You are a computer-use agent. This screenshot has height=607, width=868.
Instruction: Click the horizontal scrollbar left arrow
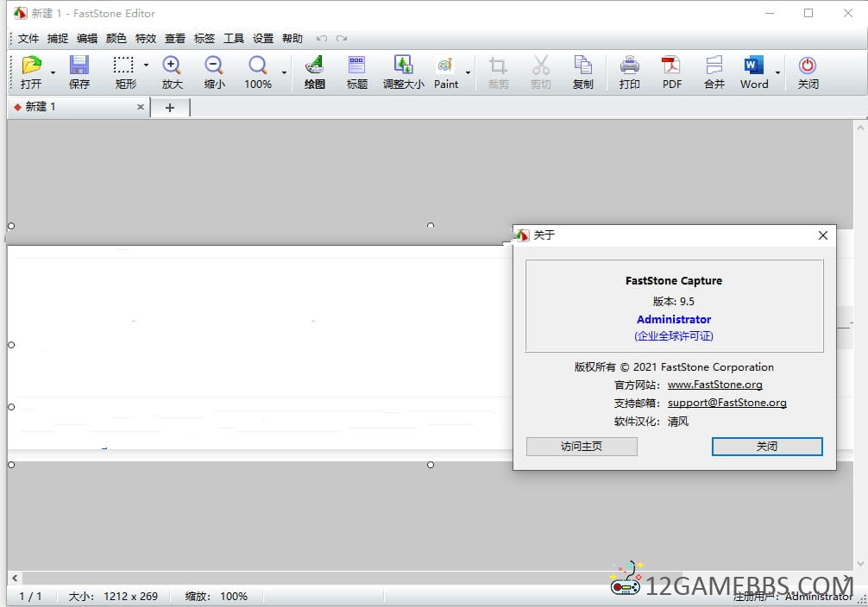click(x=15, y=578)
